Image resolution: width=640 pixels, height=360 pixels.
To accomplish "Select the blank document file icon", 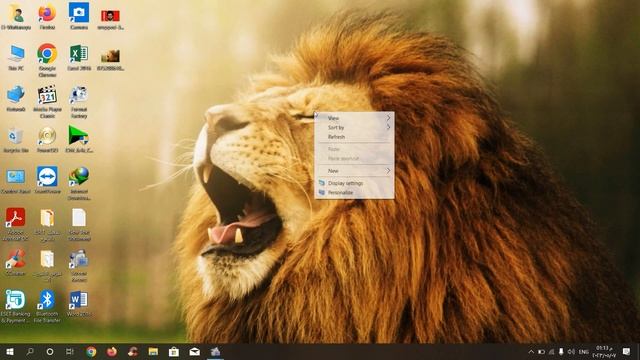I will (x=79, y=224).
